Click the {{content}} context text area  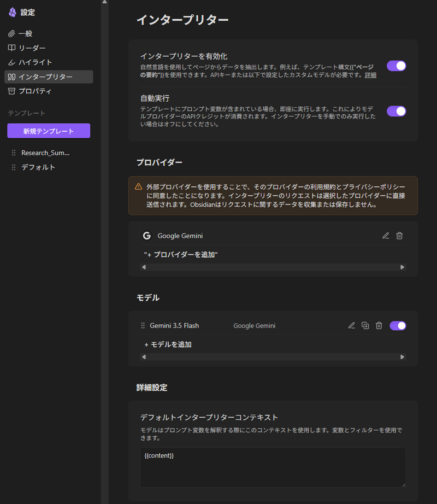[x=273, y=467]
